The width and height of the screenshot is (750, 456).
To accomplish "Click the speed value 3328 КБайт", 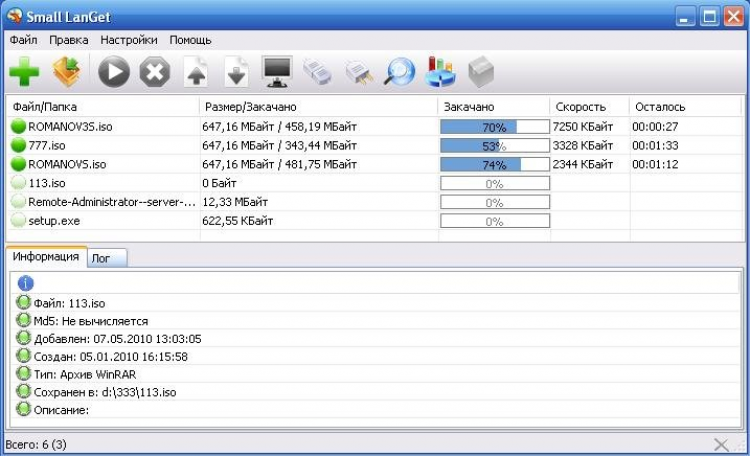I will (x=583, y=145).
